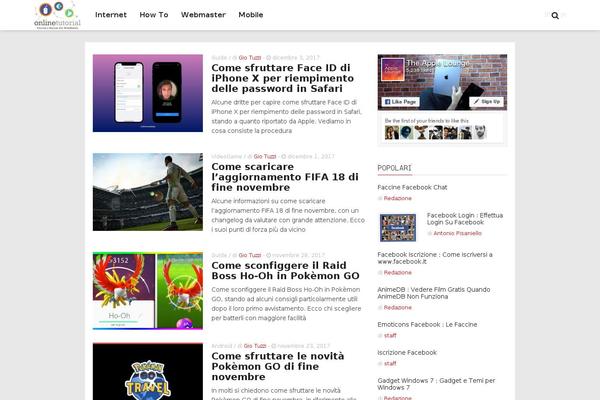Screen dimensions: 600x400
Task: Click Gio Tuzzi author on Ho-Oh article
Action: coord(249,255)
